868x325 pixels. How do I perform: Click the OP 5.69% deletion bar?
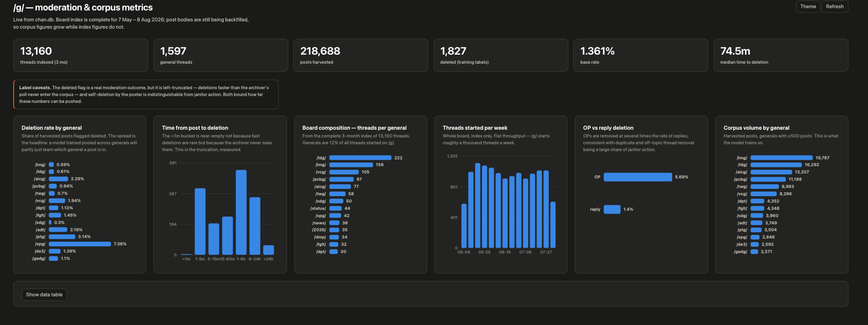(638, 177)
